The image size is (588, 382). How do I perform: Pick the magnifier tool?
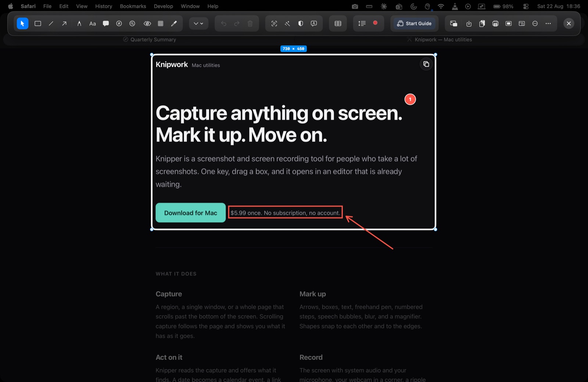click(132, 24)
